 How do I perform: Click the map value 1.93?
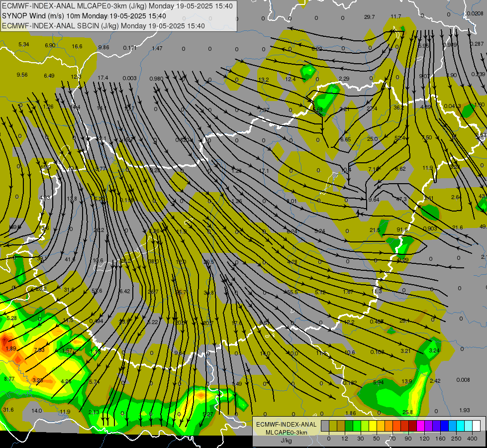[465, 410]
